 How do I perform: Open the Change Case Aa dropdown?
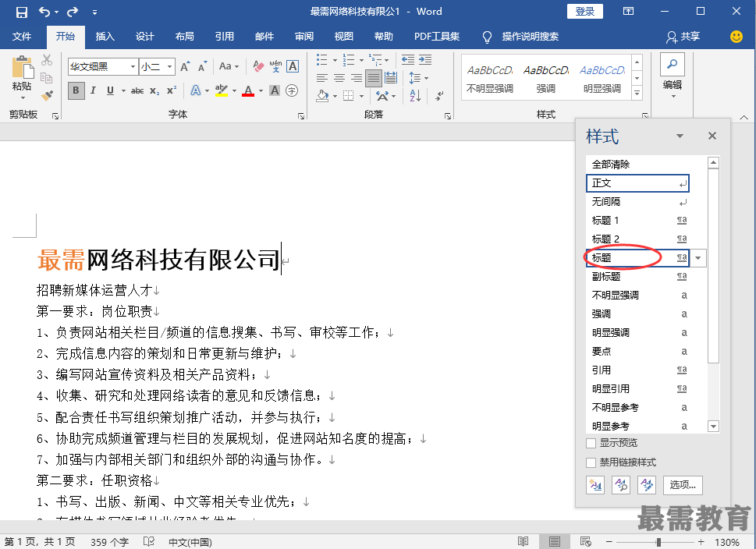[229, 66]
